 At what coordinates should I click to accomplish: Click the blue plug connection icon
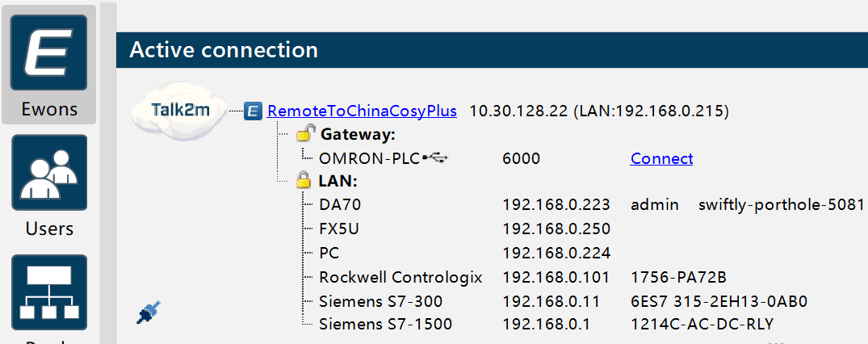[x=149, y=312]
